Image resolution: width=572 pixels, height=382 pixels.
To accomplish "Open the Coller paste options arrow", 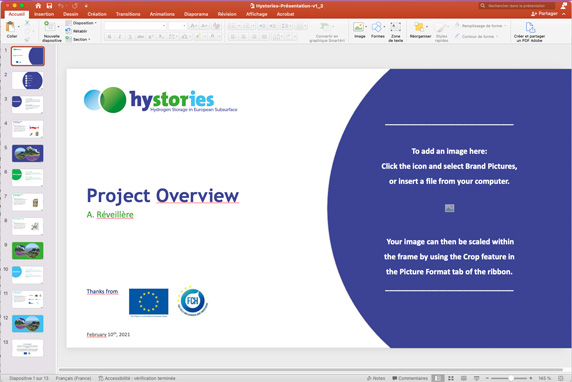I will coord(19,27).
